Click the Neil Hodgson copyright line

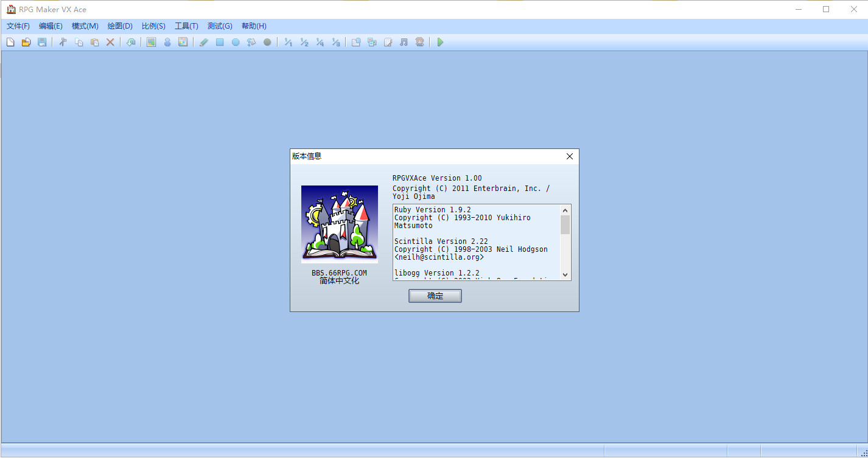[x=471, y=249]
